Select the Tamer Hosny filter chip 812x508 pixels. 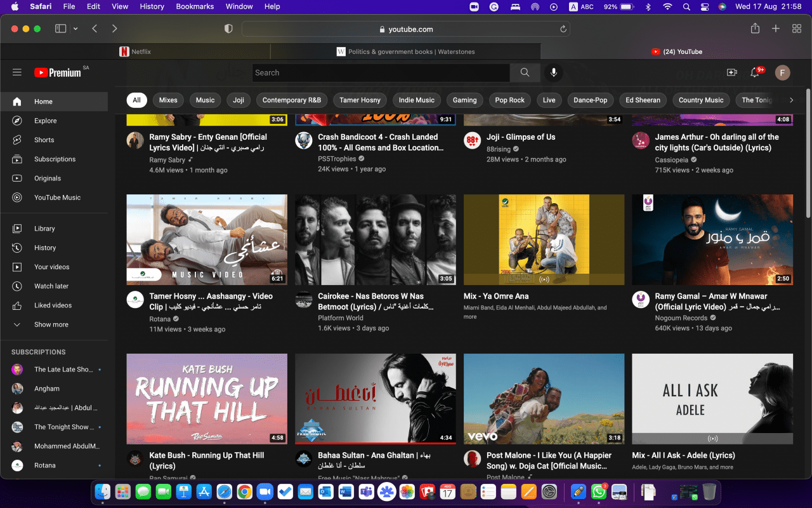(360, 100)
